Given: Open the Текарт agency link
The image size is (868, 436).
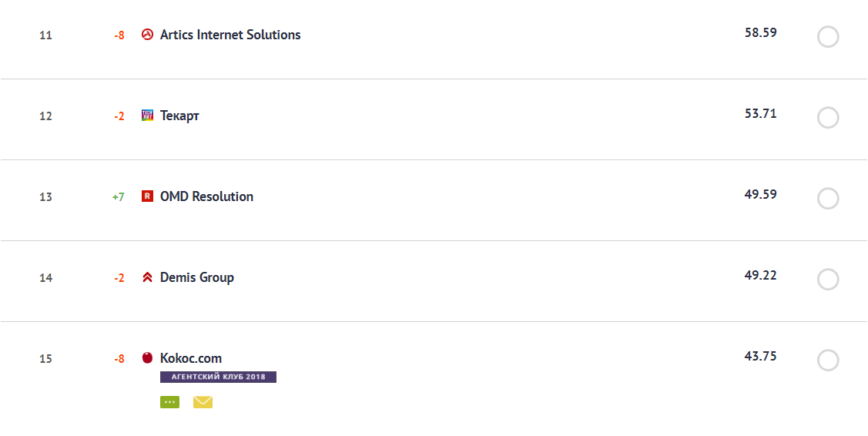Looking at the screenshot, I should 179,116.
